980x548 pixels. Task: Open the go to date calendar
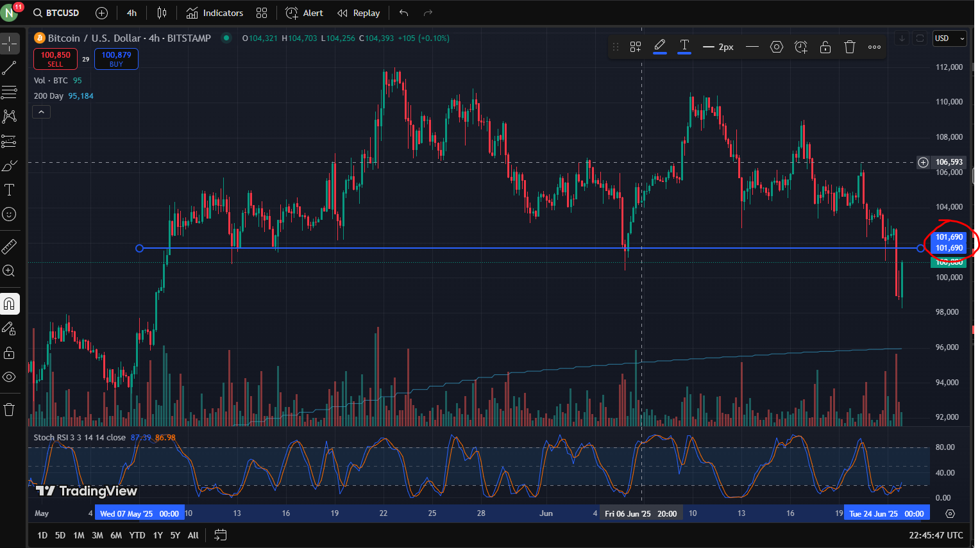220,535
